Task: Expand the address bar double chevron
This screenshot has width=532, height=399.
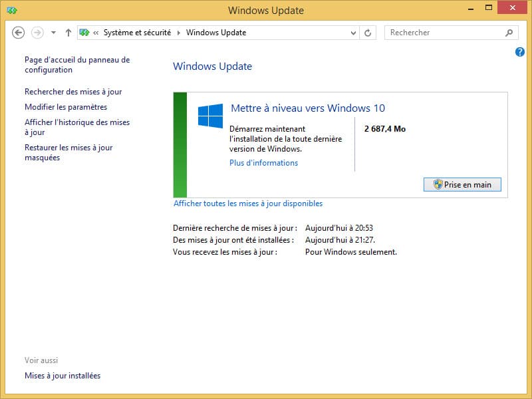Action: tap(96, 33)
